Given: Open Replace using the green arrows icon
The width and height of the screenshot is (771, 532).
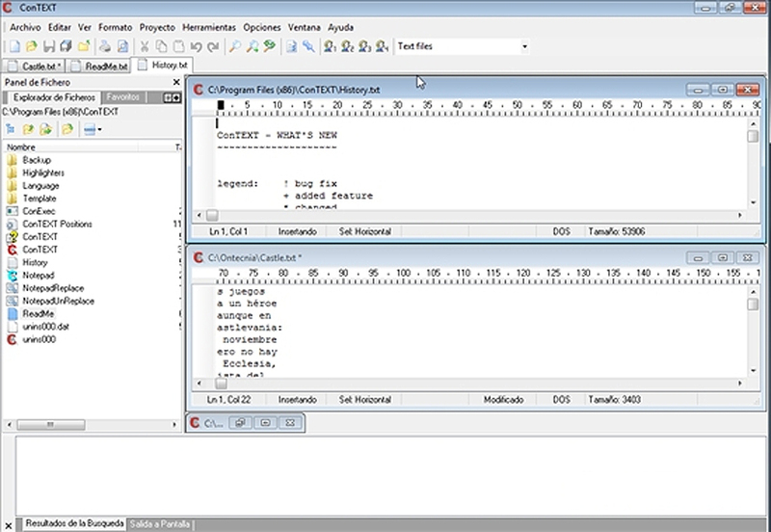Looking at the screenshot, I should pyautogui.click(x=270, y=46).
